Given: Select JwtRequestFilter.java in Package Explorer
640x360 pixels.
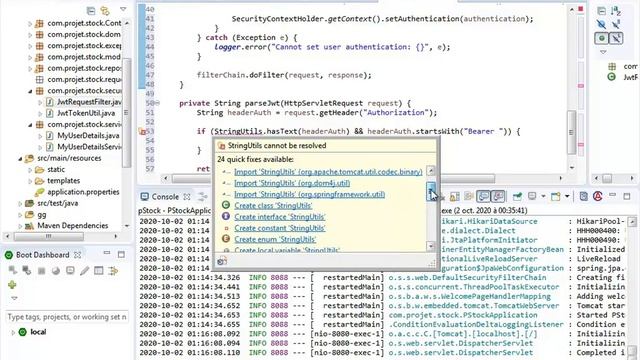Looking at the screenshot, I should coord(89,102).
